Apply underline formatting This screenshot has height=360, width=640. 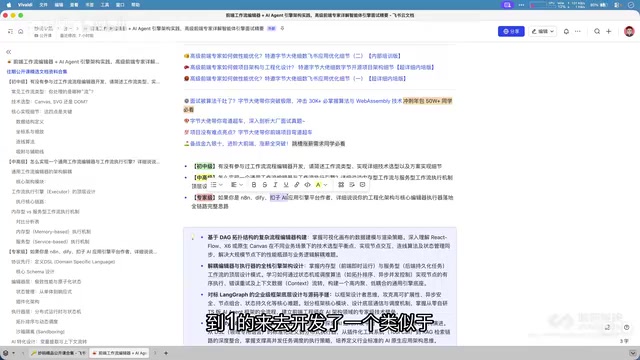[x=286, y=185]
